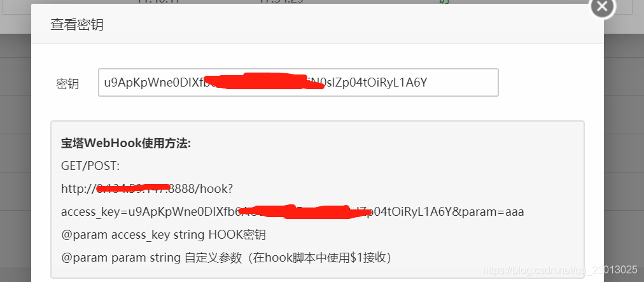Click the 密钥 label beside the field

[x=67, y=84]
